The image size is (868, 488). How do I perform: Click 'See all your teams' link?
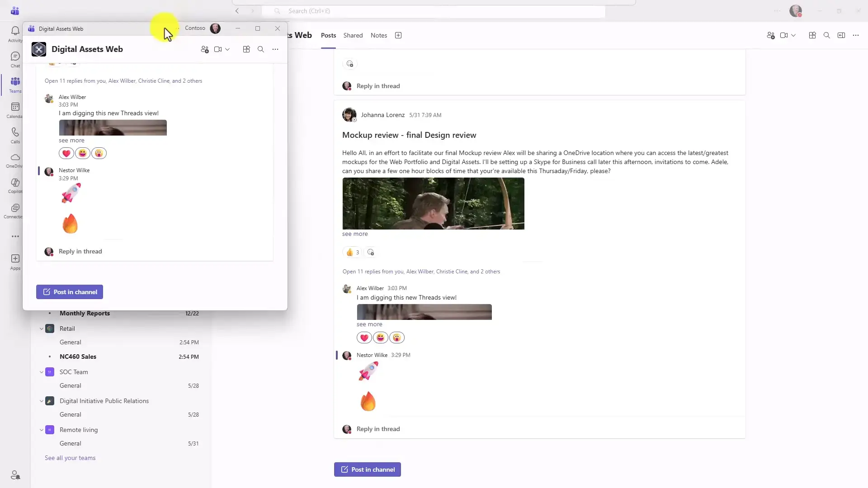coord(70,458)
